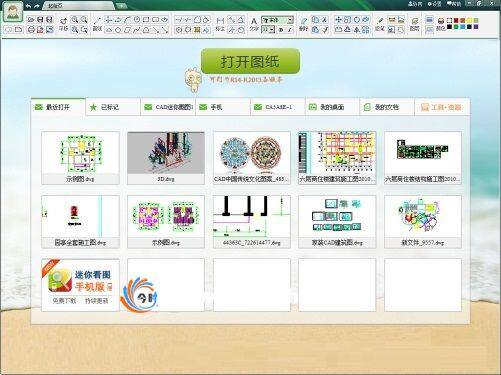Click the cut scissors icon
The width and height of the screenshot is (501, 375).
pyautogui.click(x=324, y=20)
